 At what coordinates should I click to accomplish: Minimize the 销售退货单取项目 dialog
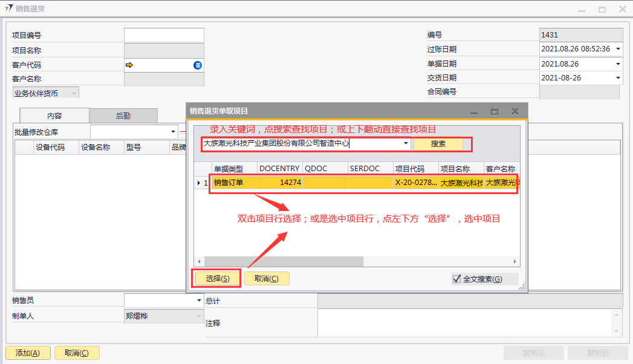pyautogui.click(x=474, y=111)
